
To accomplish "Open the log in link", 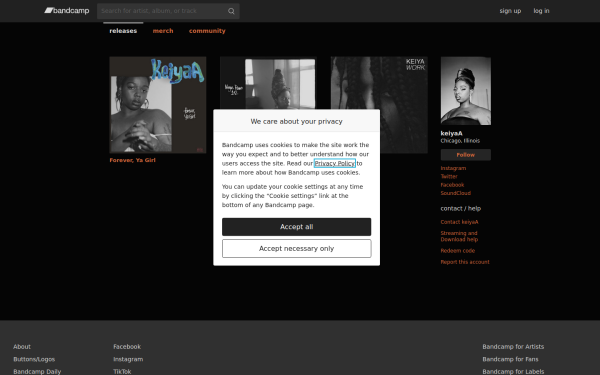I will (541, 11).
